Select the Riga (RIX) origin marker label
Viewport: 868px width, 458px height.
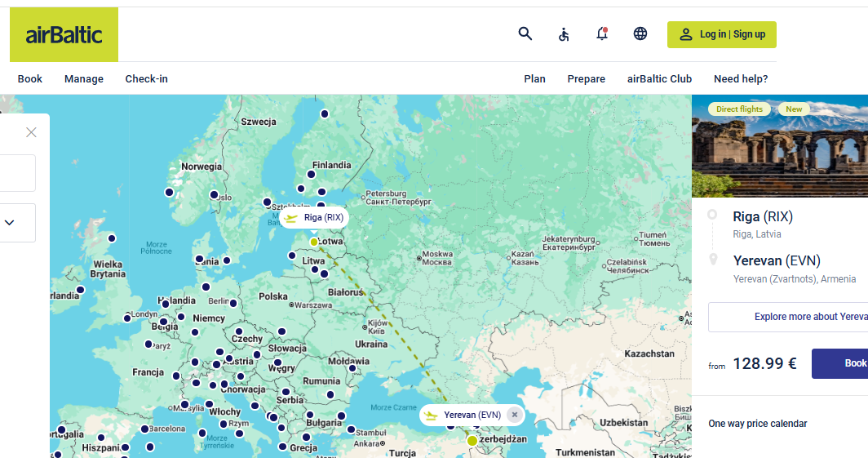coord(314,218)
